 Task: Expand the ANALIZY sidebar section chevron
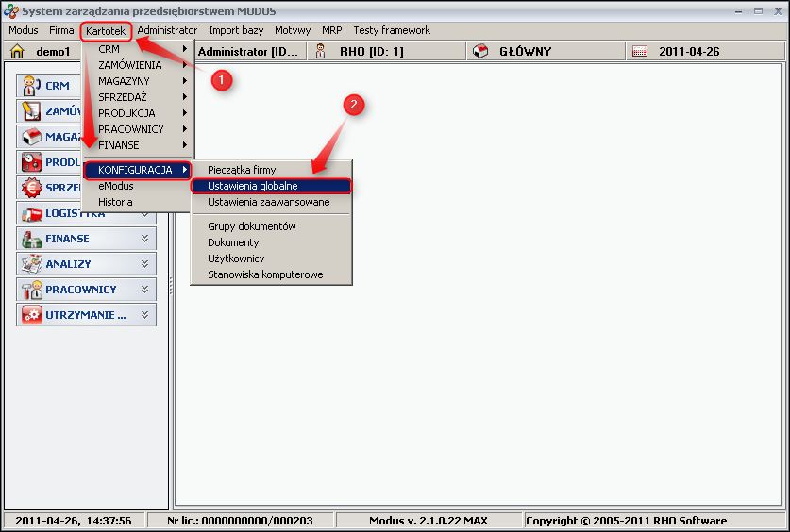[x=145, y=264]
